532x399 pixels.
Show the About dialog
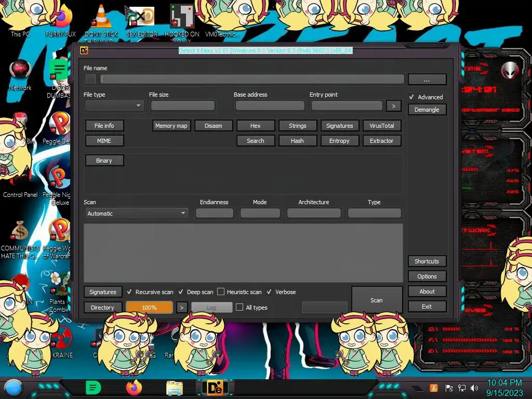point(427,291)
